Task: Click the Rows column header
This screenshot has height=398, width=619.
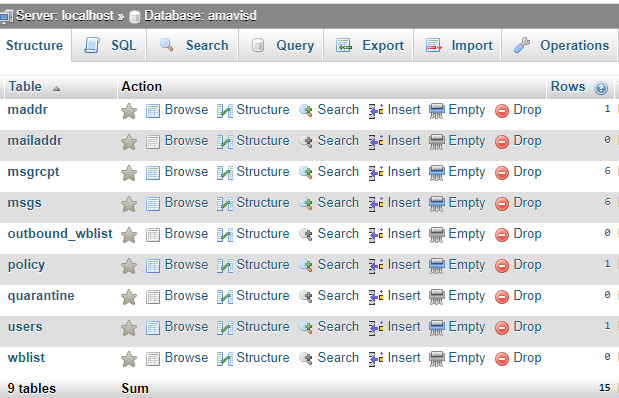Action: coord(568,86)
